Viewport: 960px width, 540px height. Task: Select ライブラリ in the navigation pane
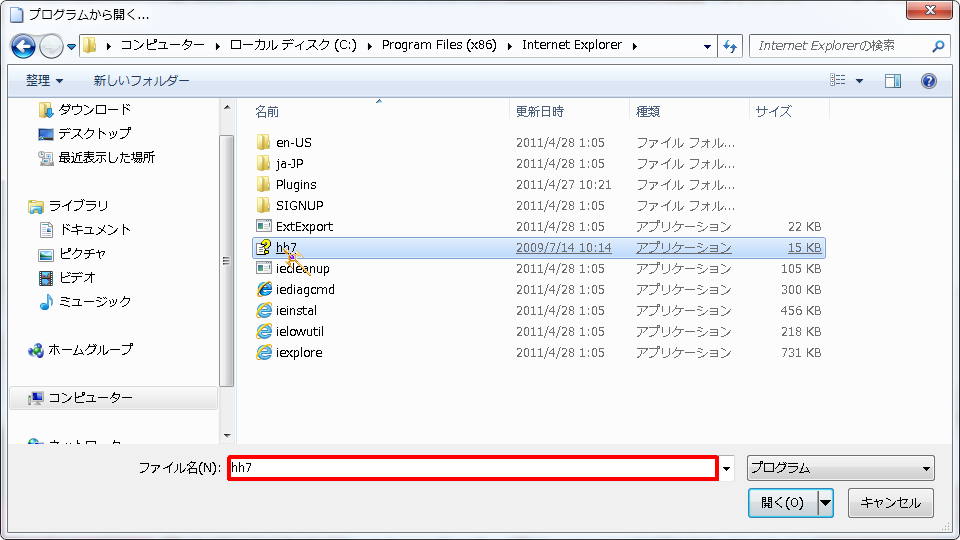pos(68,206)
